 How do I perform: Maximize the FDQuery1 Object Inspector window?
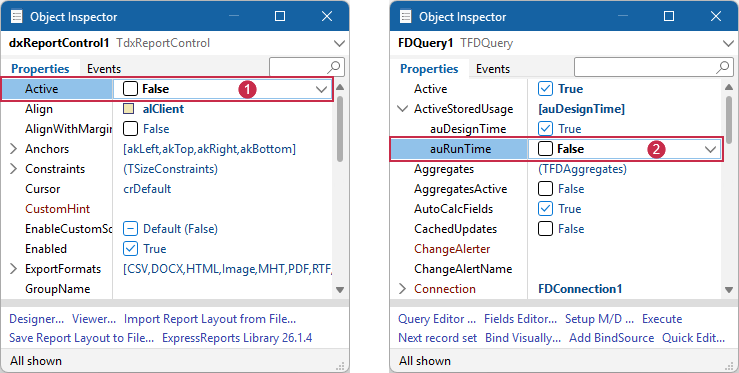pyautogui.click(x=669, y=17)
